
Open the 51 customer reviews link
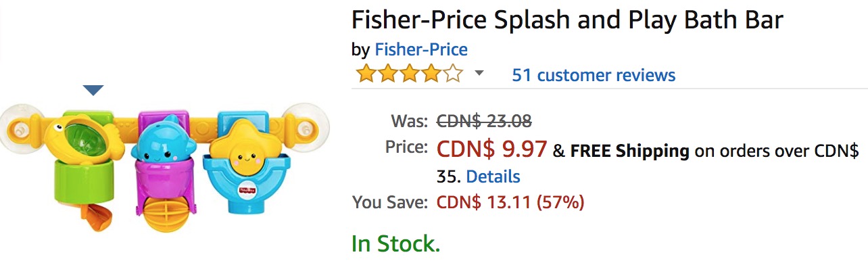pos(594,74)
